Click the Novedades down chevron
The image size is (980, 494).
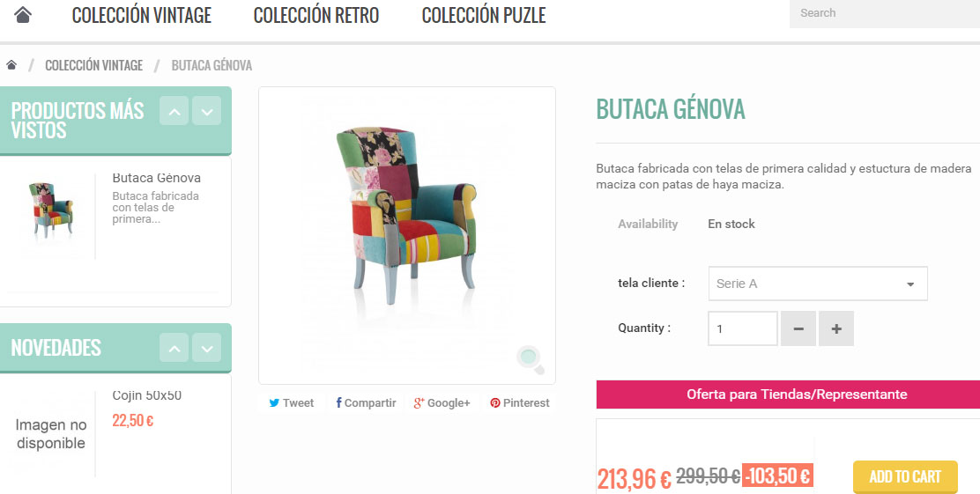click(x=207, y=348)
